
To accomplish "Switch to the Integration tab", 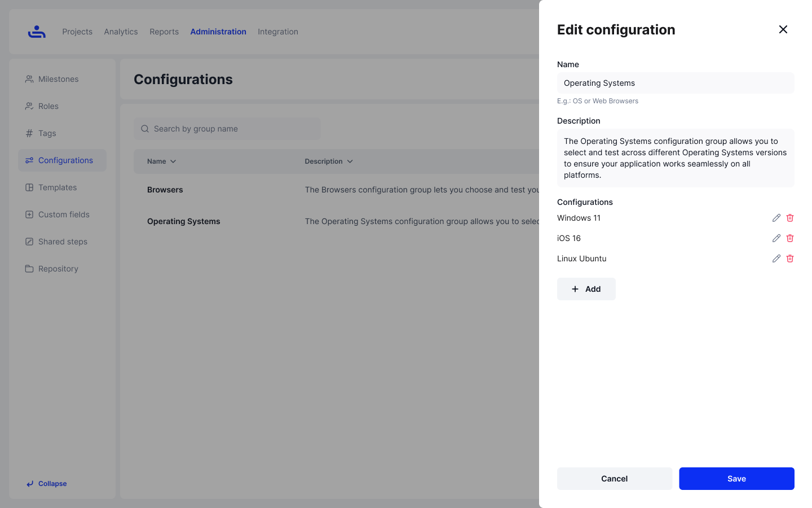I will (277, 32).
